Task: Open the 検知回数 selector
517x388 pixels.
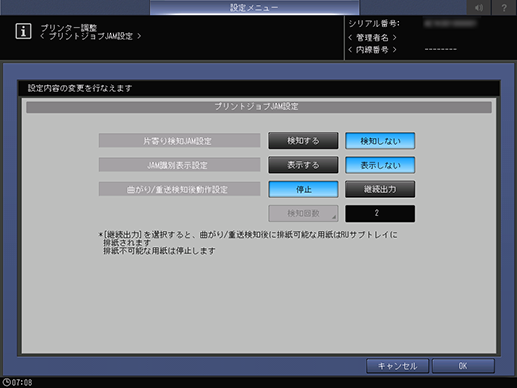Action: (303, 213)
